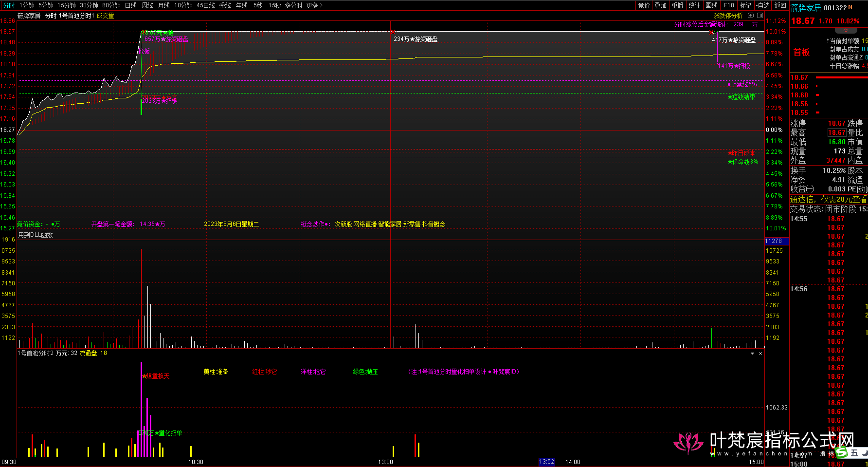
Task: Expand 更多 period options
Action: point(314,5)
